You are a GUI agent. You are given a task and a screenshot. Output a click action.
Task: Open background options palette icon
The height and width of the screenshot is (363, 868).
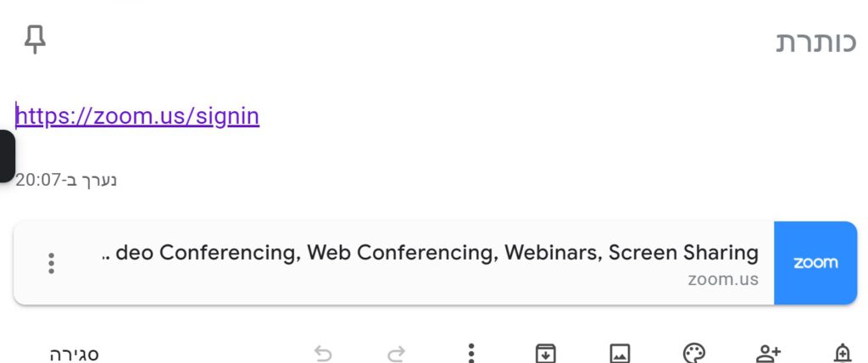pyautogui.click(x=694, y=353)
